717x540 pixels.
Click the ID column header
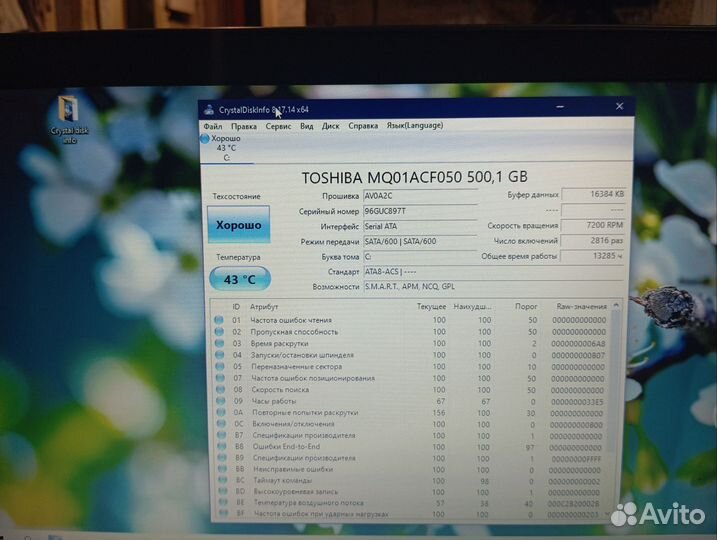(x=236, y=307)
